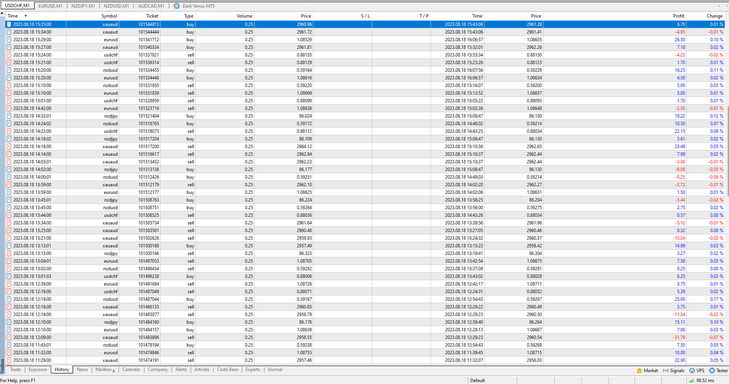Open the VPS cloud button
Image resolution: width=729 pixels, height=384 pixels.
coord(696,371)
